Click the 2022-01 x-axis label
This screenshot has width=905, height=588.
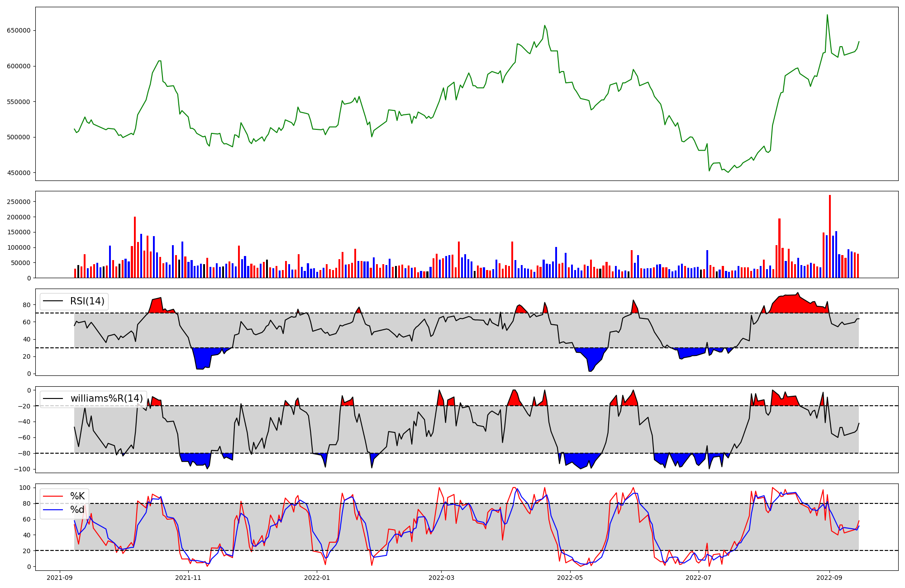pyautogui.click(x=317, y=578)
